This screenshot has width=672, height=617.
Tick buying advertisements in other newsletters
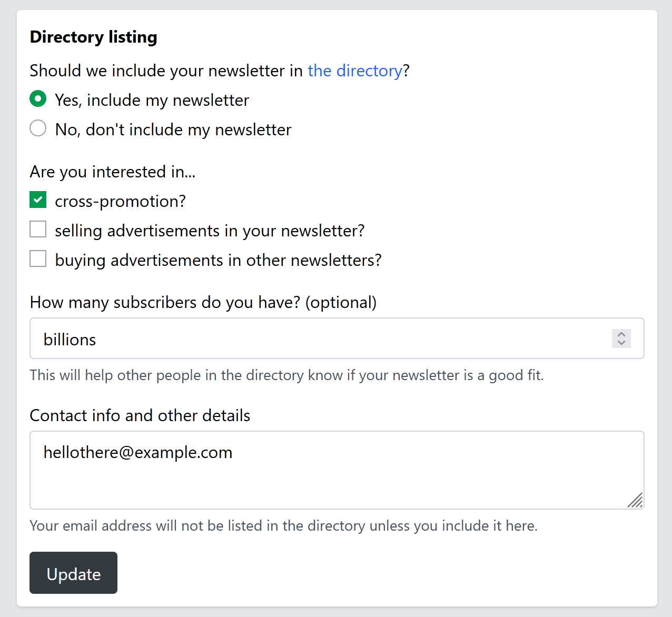pos(38,258)
